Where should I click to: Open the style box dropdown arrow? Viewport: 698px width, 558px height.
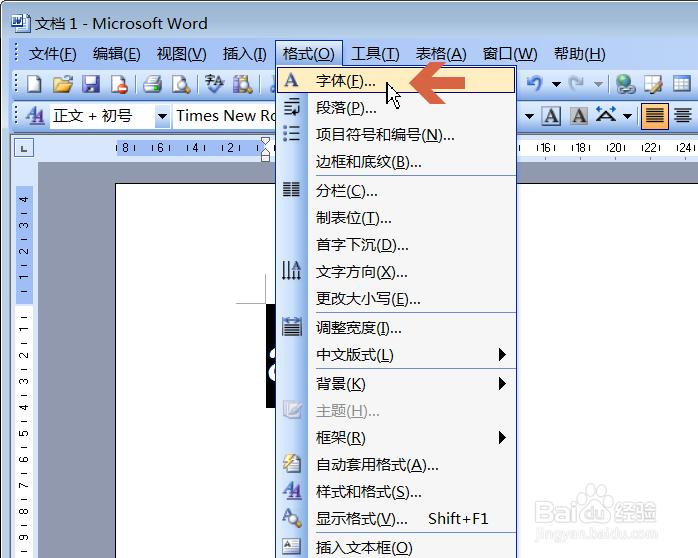point(162,117)
